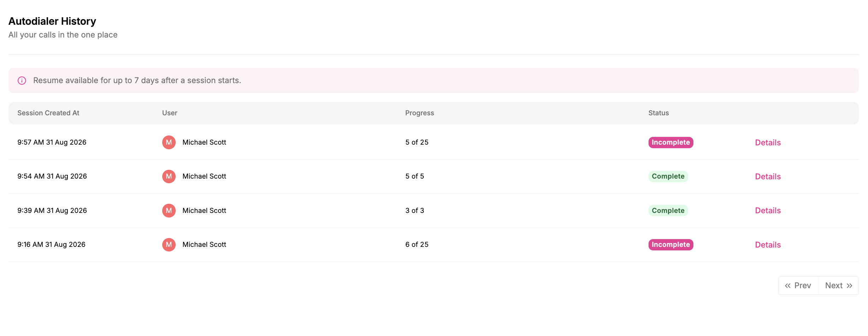Click the Incomplete badge on the 5 of 25 session
The height and width of the screenshot is (336, 868).
[671, 143]
